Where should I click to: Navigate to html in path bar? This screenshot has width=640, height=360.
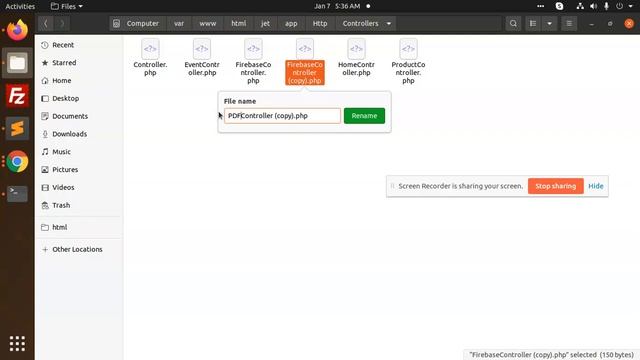click(238, 24)
